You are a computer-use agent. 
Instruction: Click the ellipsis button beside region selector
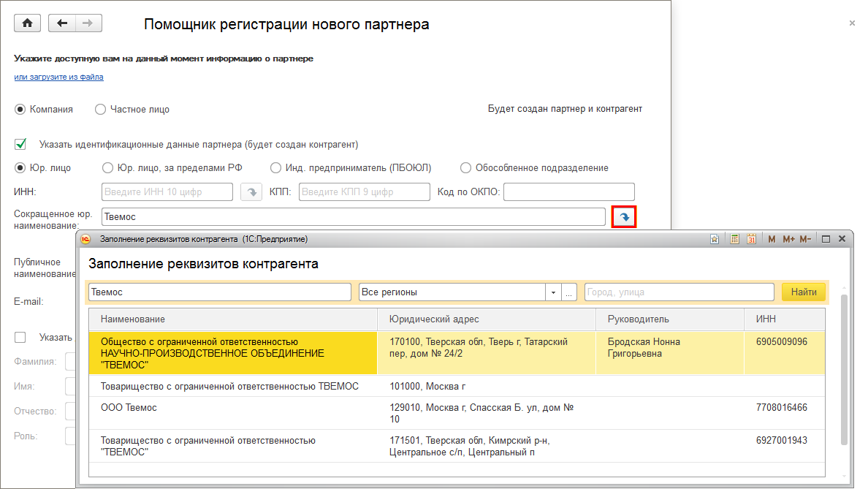tap(568, 292)
